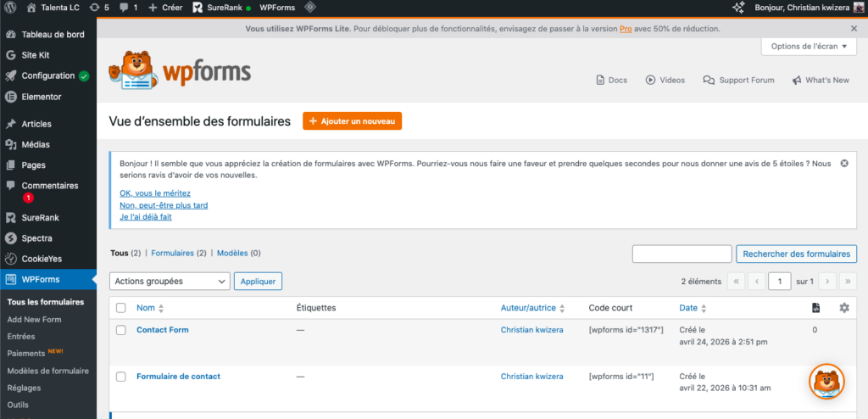The image size is (868, 419).
Task: Dismiss the 5-star review notice
Action: tap(844, 163)
